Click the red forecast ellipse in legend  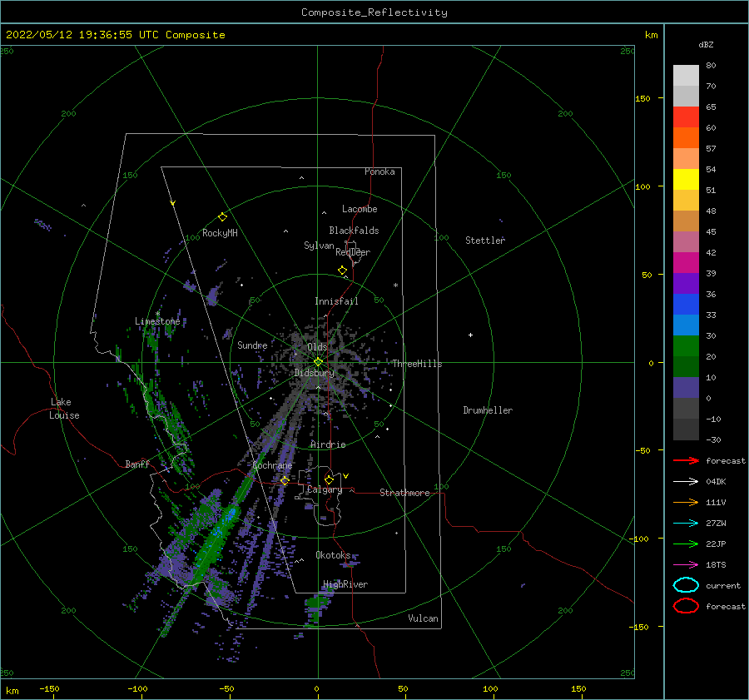[686, 606]
